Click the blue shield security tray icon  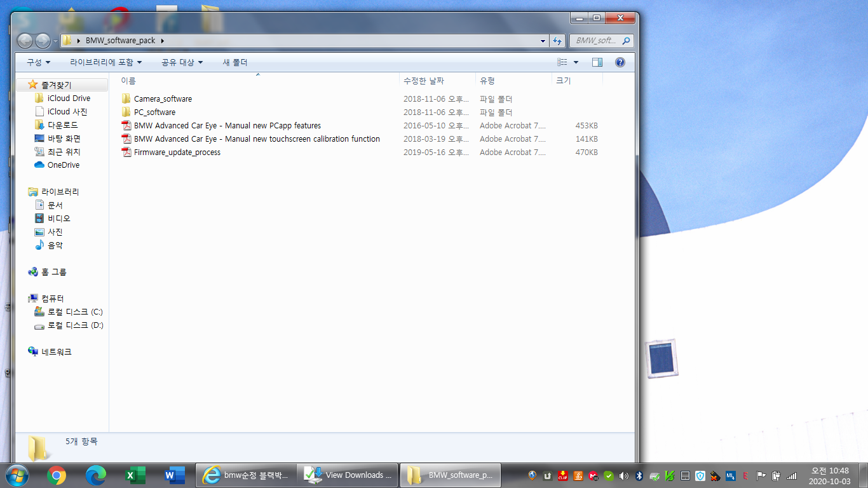tap(700, 475)
